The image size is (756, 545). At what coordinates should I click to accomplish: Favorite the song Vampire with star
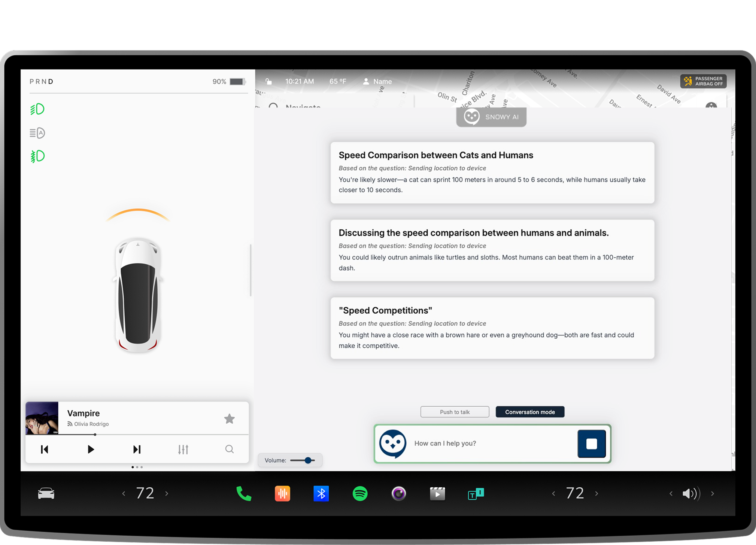[x=229, y=418]
